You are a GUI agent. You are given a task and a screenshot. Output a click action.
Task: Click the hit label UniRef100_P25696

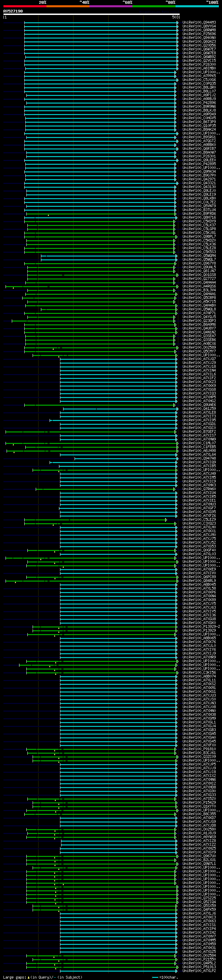(x=199, y=34)
